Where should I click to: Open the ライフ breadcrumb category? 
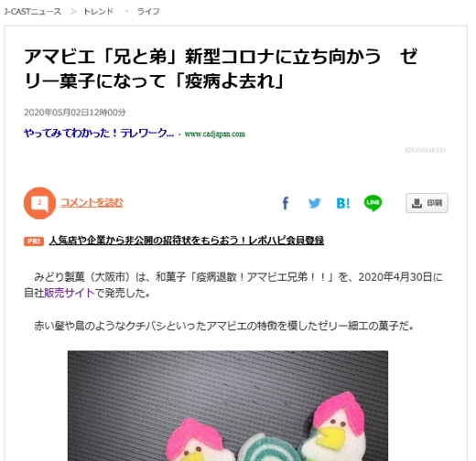tap(148, 12)
